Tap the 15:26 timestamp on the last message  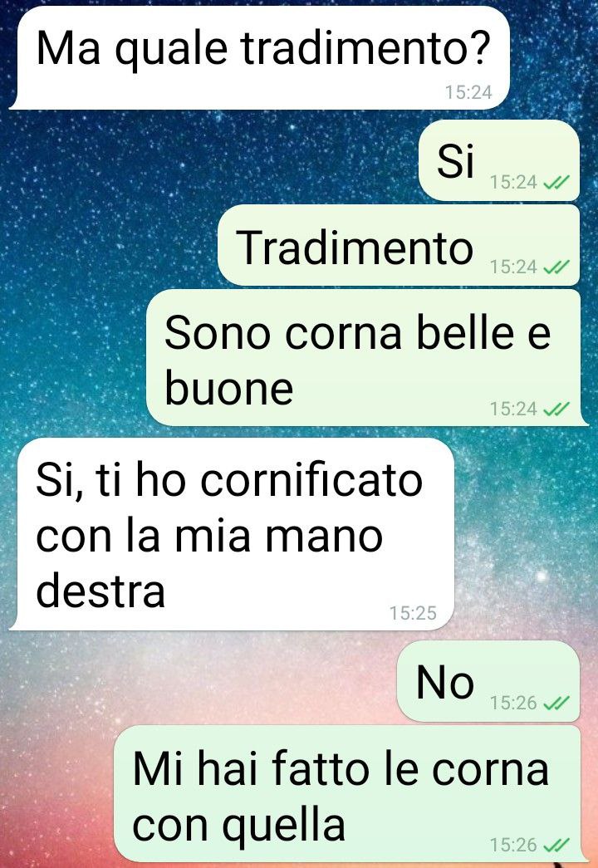pyautogui.click(x=513, y=846)
